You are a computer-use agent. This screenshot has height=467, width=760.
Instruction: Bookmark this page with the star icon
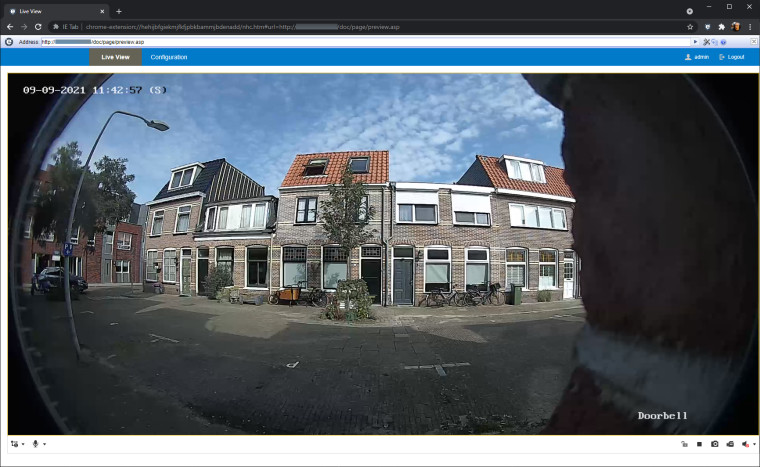coord(690,27)
